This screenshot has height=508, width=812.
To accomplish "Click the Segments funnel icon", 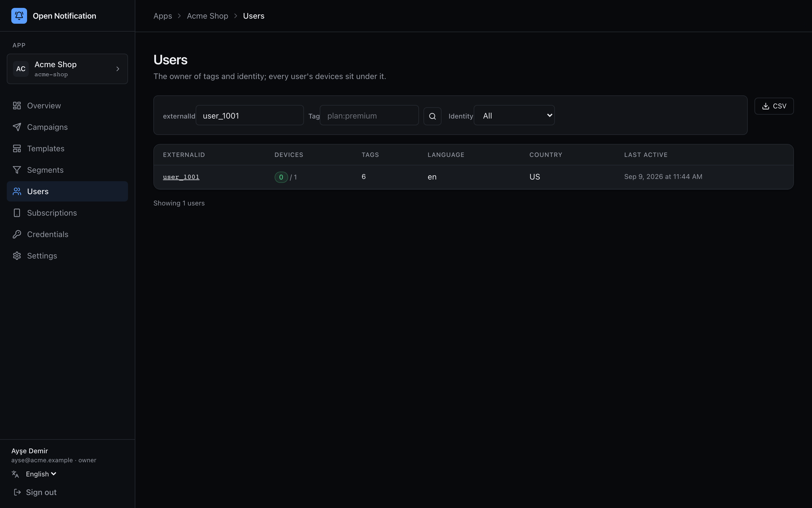I will click(x=17, y=170).
